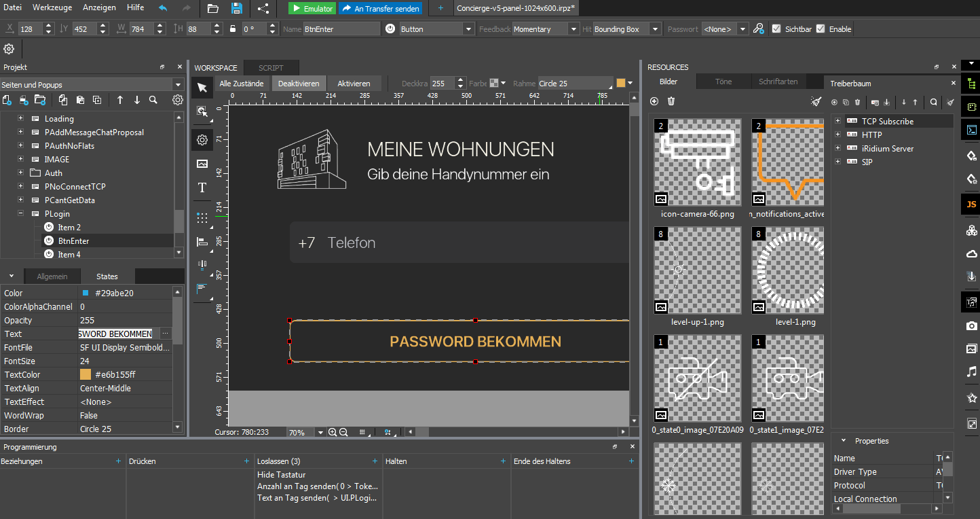Open the JS script editor from the right sidebar
This screenshot has width=980, height=519.
click(x=971, y=204)
